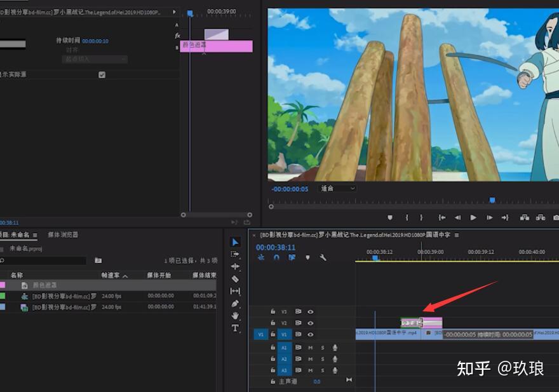Sort project items by 帧速率 column
The image size is (559, 392).
(x=112, y=276)
